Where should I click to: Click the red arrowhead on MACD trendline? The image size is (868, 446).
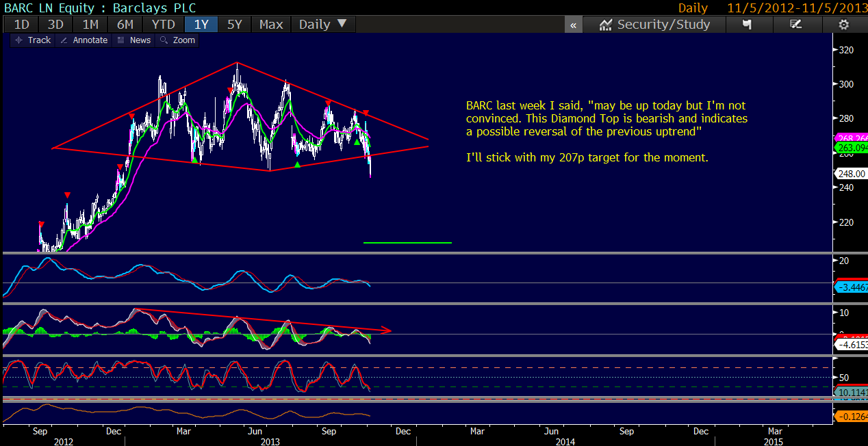[387, 331]
